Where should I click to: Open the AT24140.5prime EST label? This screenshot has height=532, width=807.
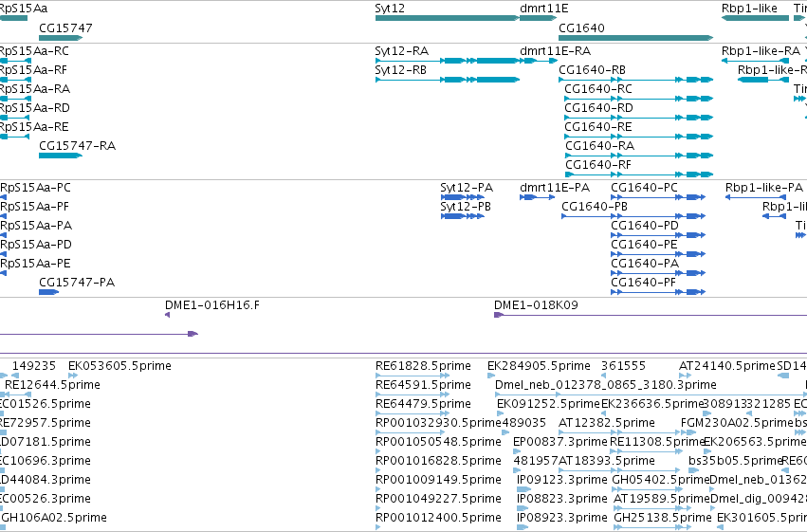pyautogui.click(x=727, y=366)
